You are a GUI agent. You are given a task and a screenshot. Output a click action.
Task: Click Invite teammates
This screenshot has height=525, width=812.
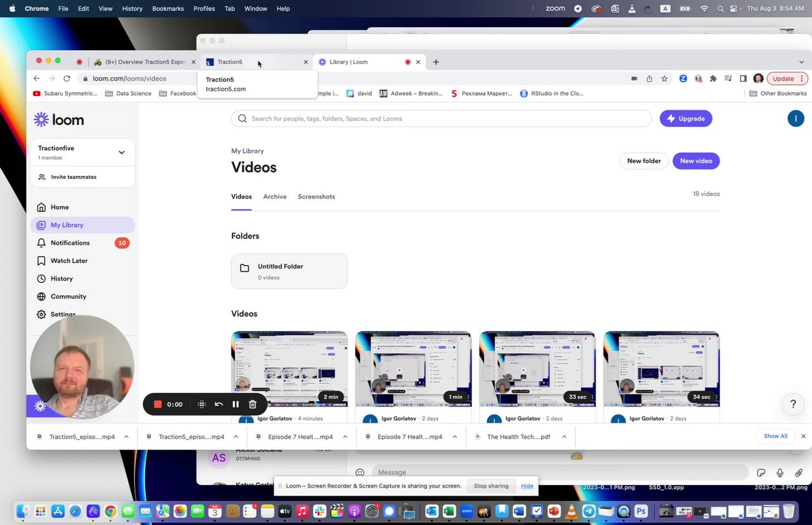[x=74, y=177]
